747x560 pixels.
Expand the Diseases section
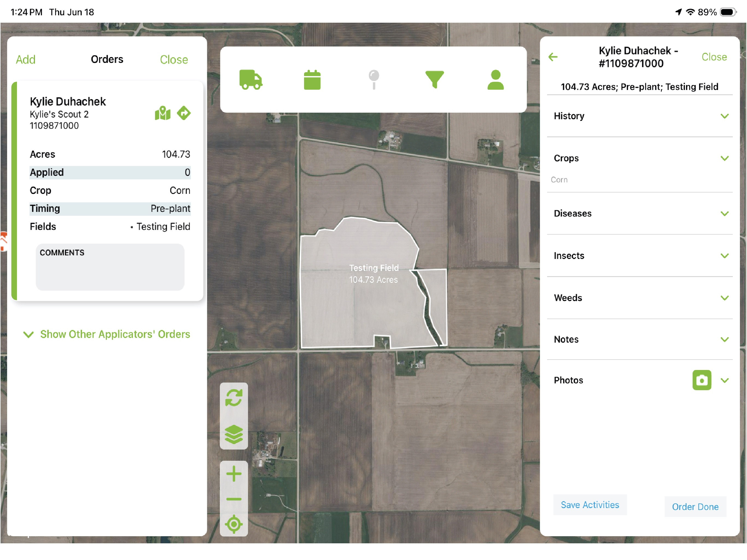(x=640, y=214)
